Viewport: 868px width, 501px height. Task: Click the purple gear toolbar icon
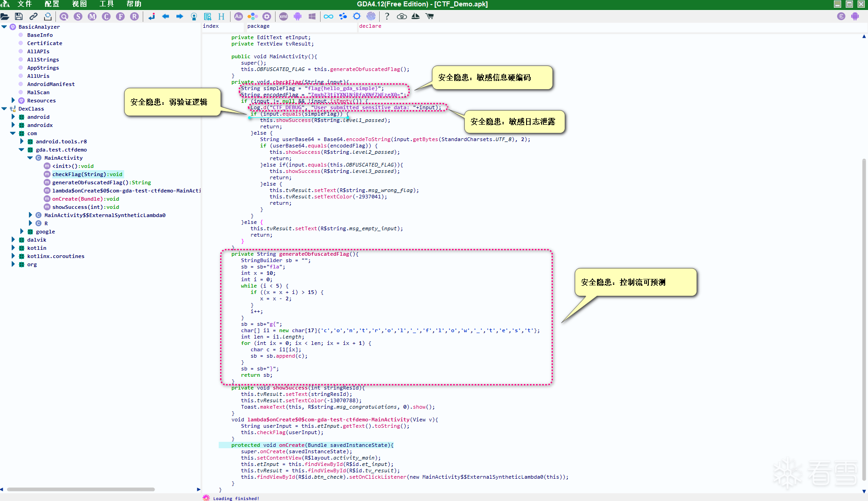tap(267, 16)
